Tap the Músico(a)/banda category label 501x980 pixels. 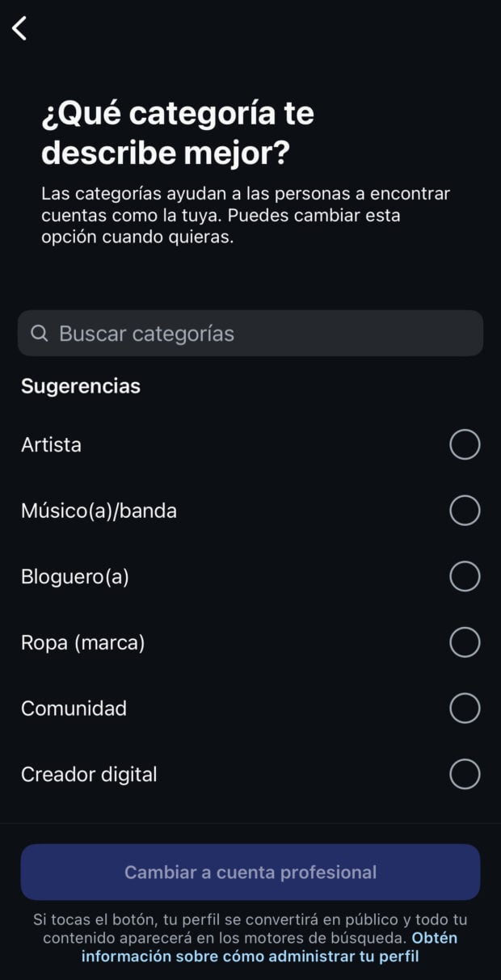coord(99,511)
